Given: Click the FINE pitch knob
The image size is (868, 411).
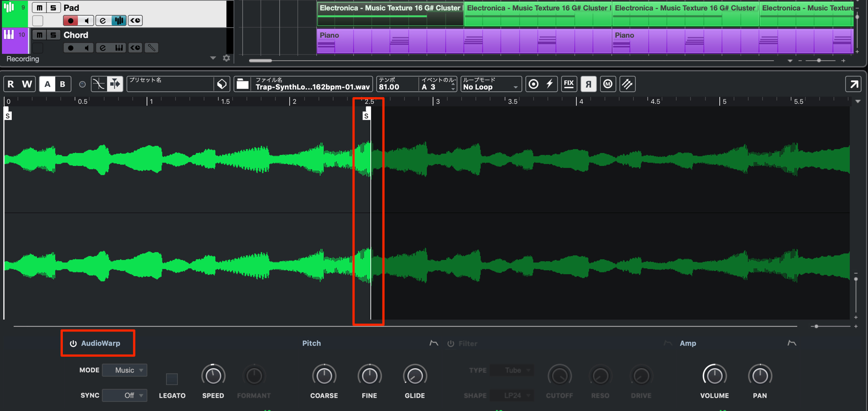Looking at the screenshot, I should coord(369,376).
